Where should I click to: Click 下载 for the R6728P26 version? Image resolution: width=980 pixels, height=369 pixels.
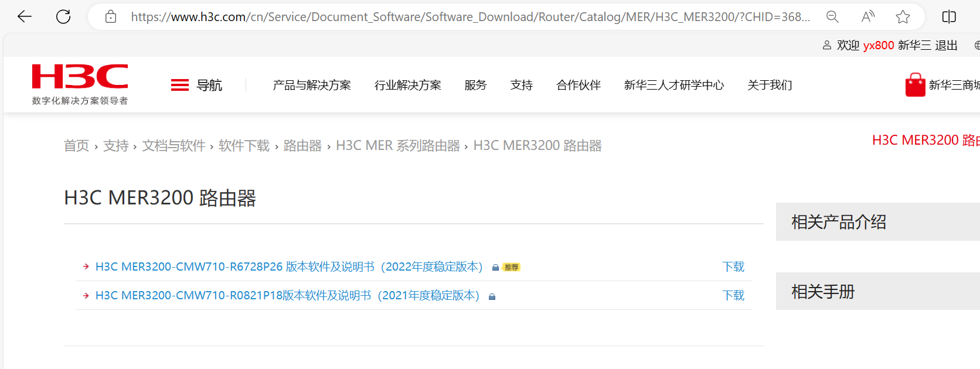[733, 266]
